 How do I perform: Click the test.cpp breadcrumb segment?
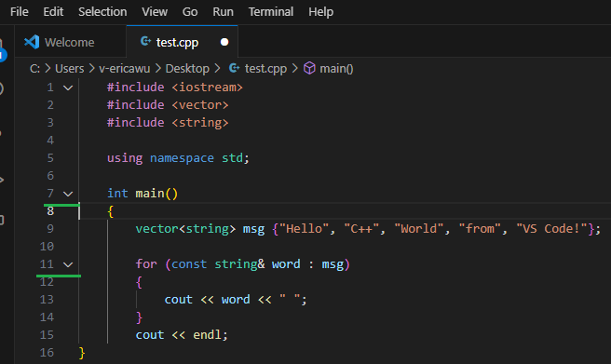(x=265, y=69)
